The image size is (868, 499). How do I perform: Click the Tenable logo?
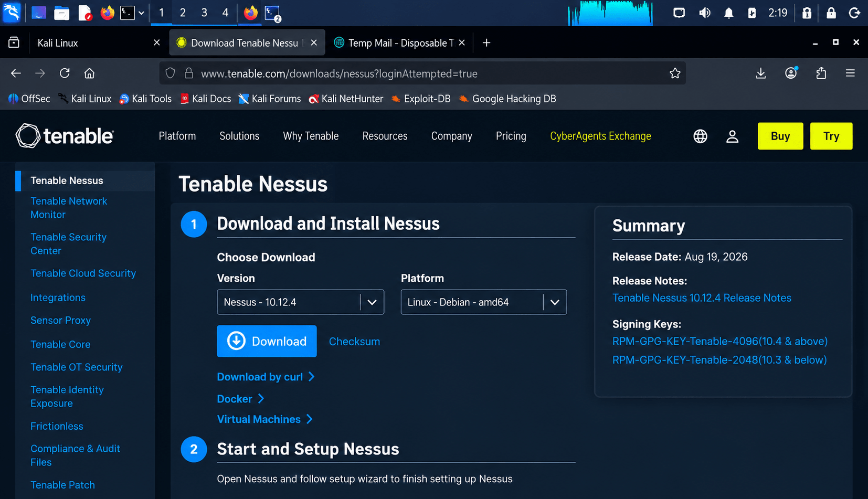[x=65, y=136]
